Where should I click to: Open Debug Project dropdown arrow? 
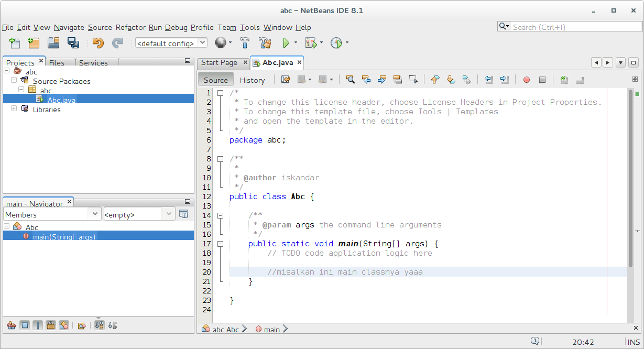coord(321,43)
